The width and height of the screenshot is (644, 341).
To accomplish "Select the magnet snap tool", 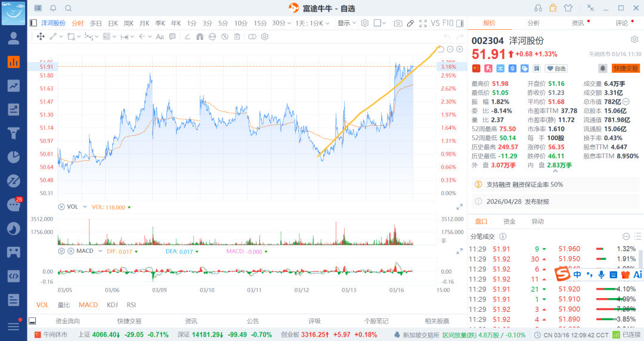I will pos(200,36).
